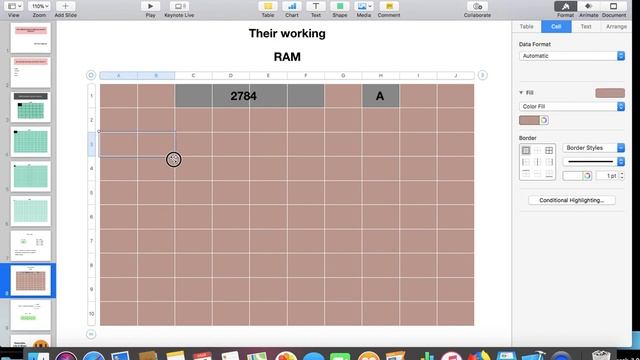This screenshot has width=640, height=360.
Task: Select column G header
Action: click(x=343, y=76)
